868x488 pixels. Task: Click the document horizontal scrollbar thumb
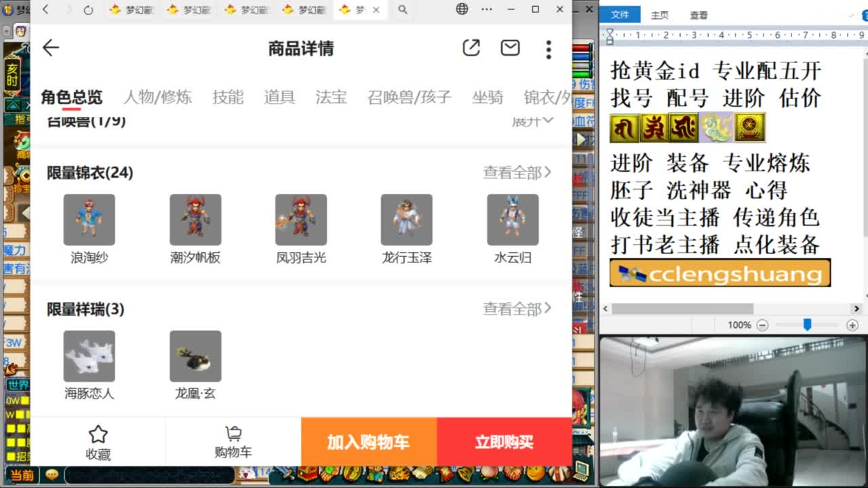click(682, 308)
